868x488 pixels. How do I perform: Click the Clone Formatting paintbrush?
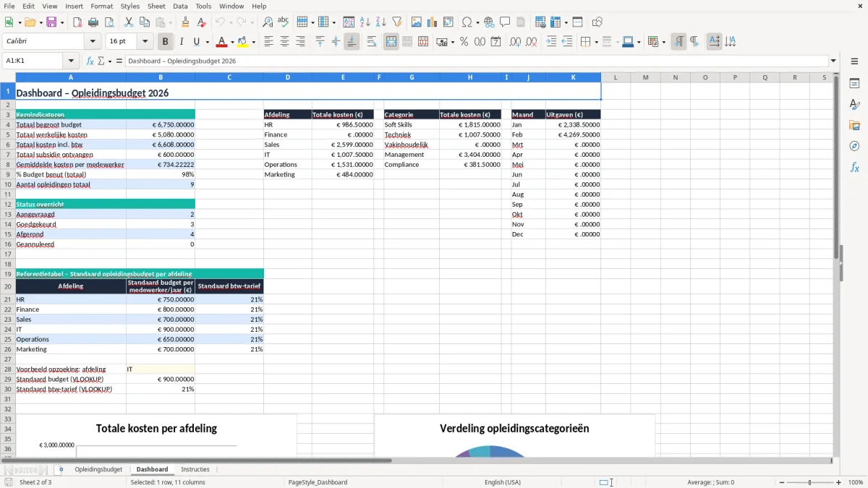click(185, 22)
